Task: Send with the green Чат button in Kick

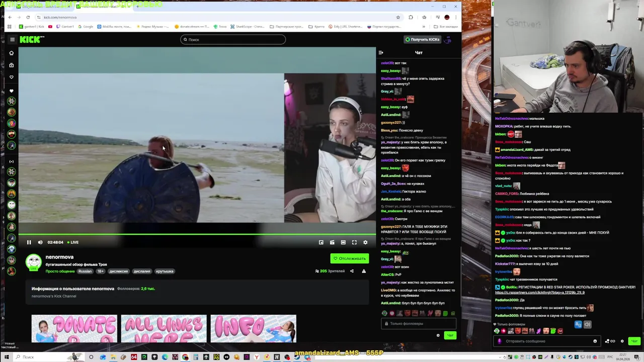Action: (450, 335)
